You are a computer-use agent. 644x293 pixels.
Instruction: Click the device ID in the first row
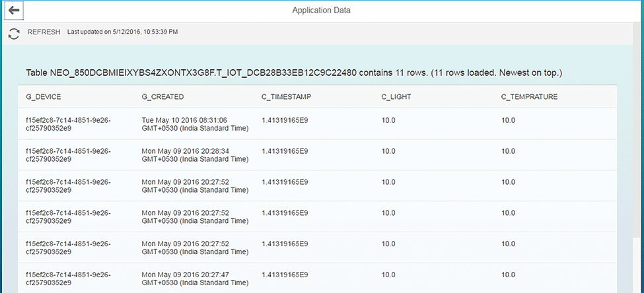coord(68,124)
